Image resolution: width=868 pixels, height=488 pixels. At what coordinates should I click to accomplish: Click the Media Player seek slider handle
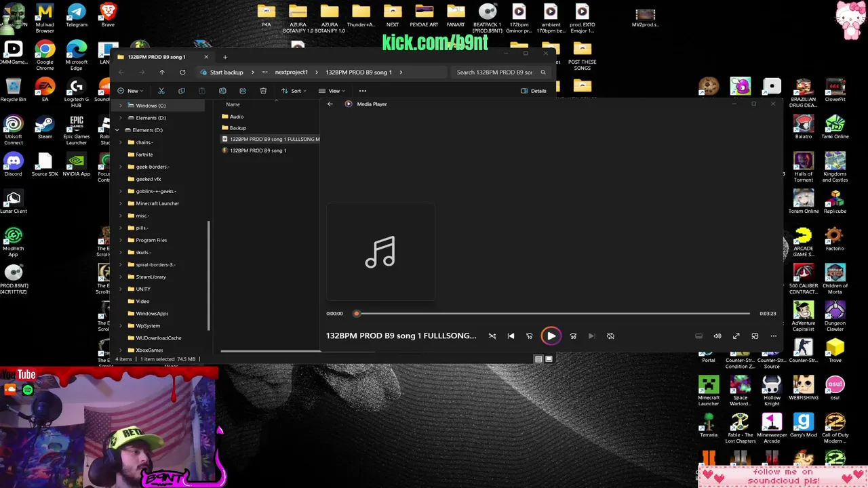point(356,313)
